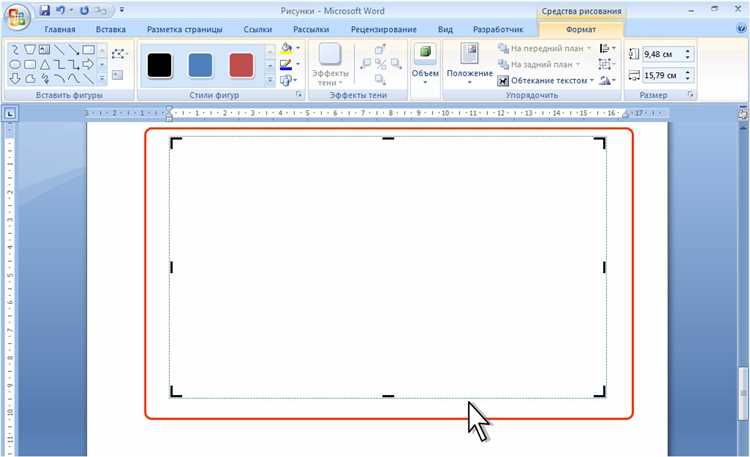Open the Размер dialog launcher
750x457 pixels.
pos(690,95)
